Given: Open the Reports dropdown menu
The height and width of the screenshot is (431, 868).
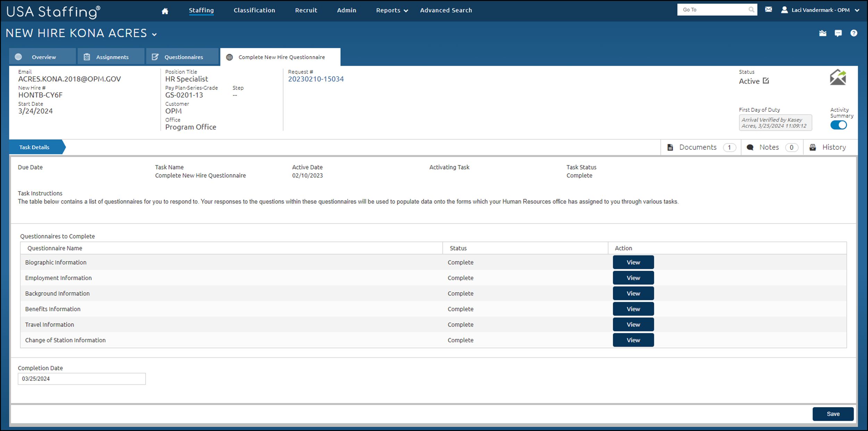Looking at the screenshot, I should click(392, 10).
